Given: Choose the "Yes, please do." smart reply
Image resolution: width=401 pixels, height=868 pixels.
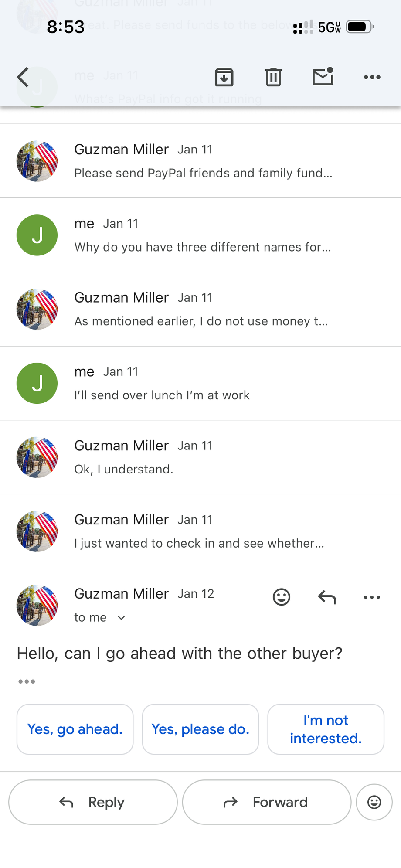Looking at the screenshot, I should (x=200, y=729).
